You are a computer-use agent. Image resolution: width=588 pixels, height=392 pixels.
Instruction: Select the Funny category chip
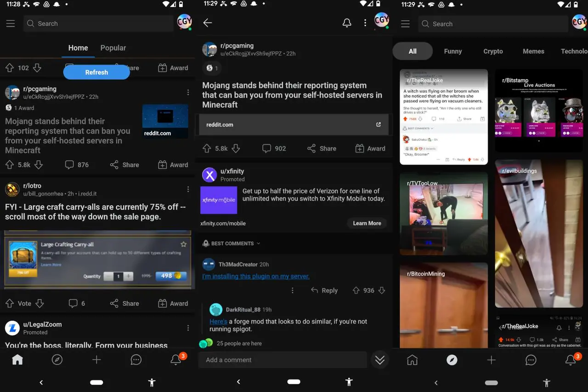pyautogui.click(x=452, y=51)
